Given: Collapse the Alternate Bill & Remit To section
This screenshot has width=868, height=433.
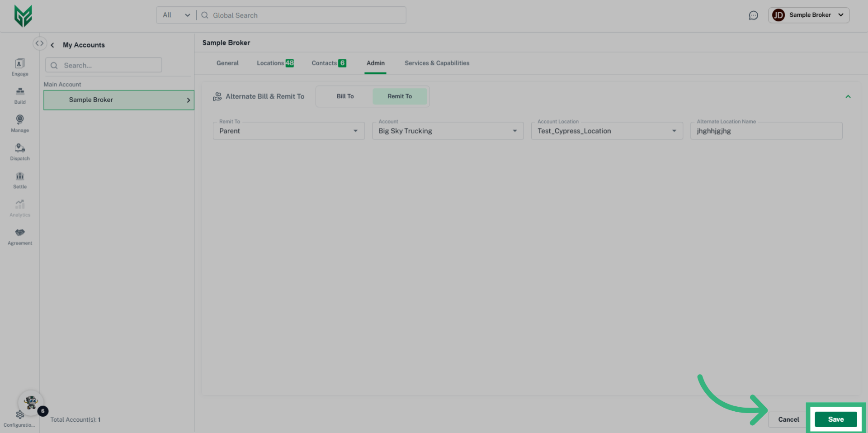Looking at the screenshot, I should pos(848,96).
